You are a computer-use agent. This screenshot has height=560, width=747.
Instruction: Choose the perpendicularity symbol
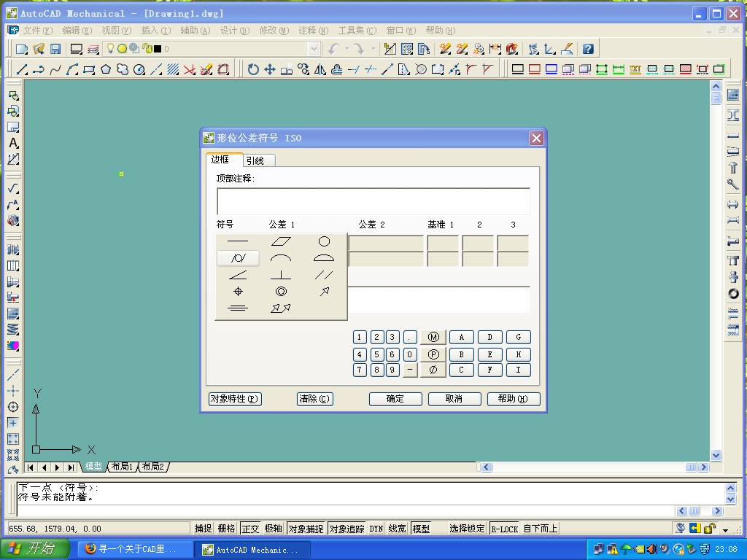[x=281, y=275]
